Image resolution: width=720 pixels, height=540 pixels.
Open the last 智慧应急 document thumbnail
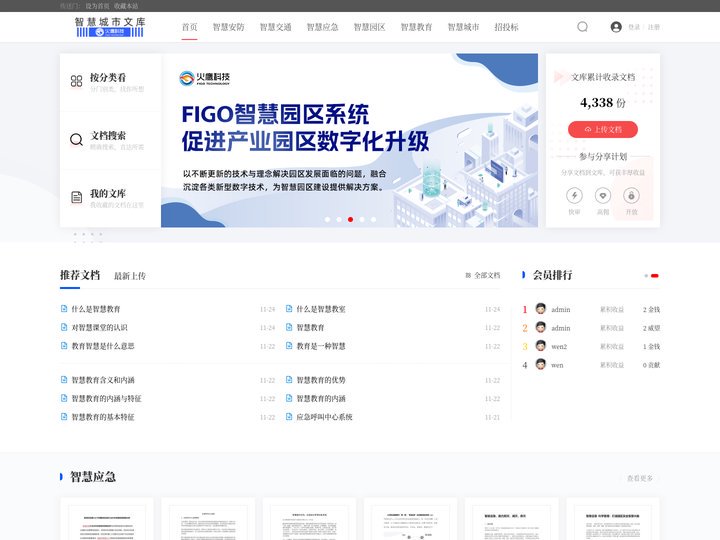click(613, 519)
